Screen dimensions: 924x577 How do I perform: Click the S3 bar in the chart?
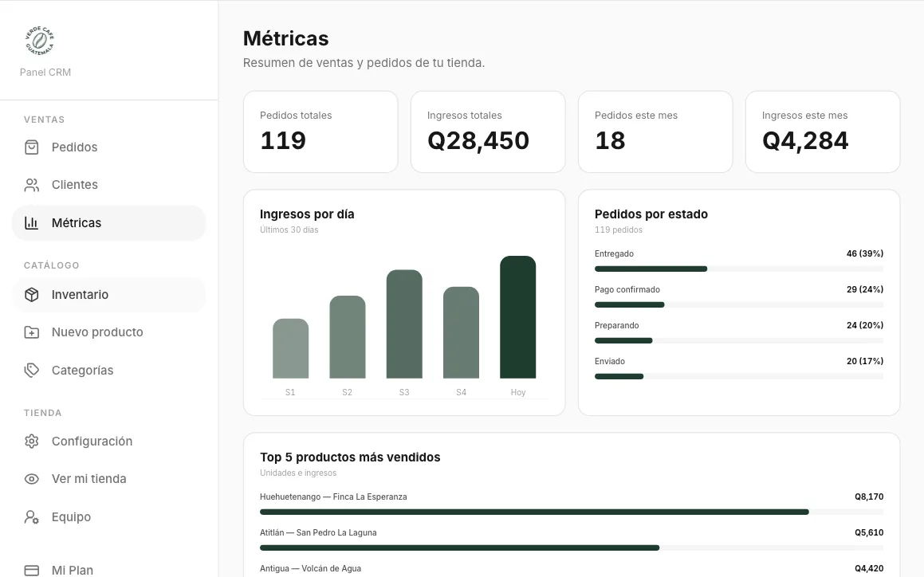pos(404,324)
